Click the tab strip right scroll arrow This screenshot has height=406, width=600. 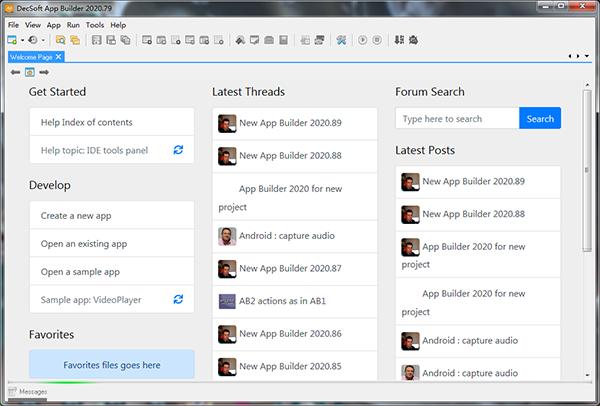tap(578, 56)
